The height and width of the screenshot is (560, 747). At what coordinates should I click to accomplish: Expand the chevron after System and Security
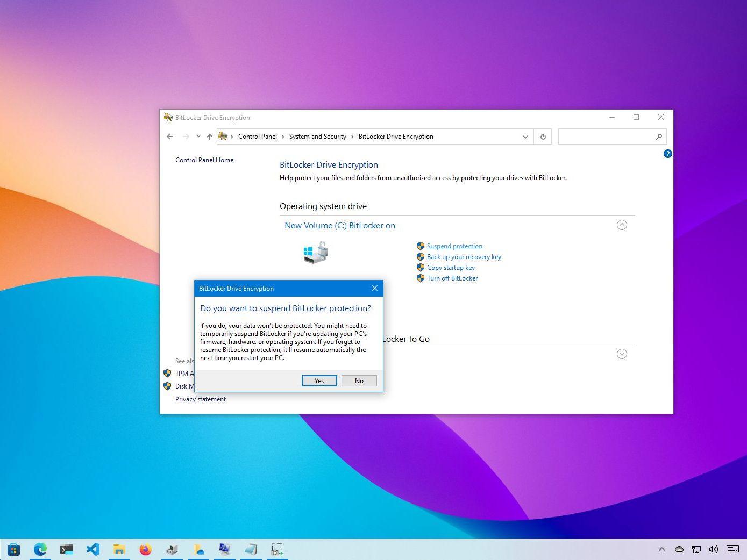[x=352, y=137]
